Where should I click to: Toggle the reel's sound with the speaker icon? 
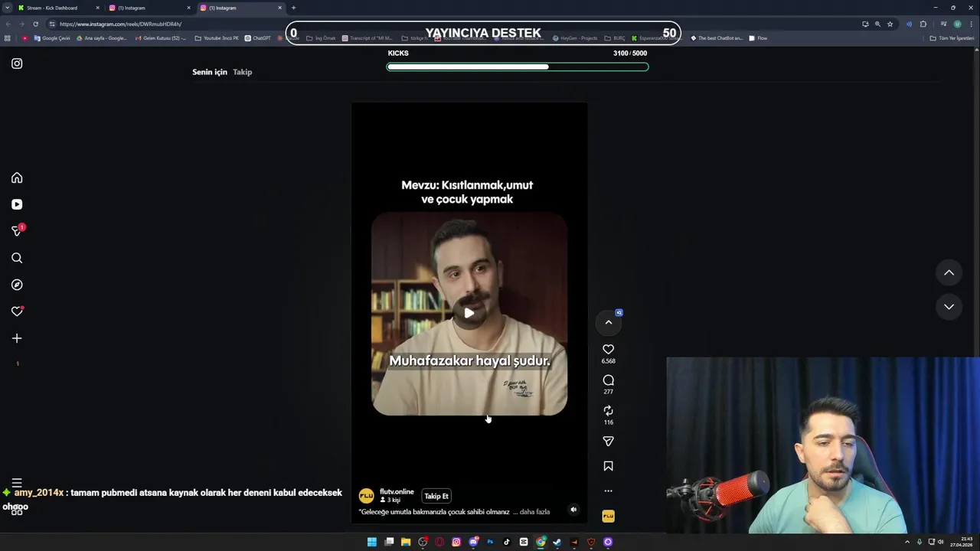click(x=573, y=509)
